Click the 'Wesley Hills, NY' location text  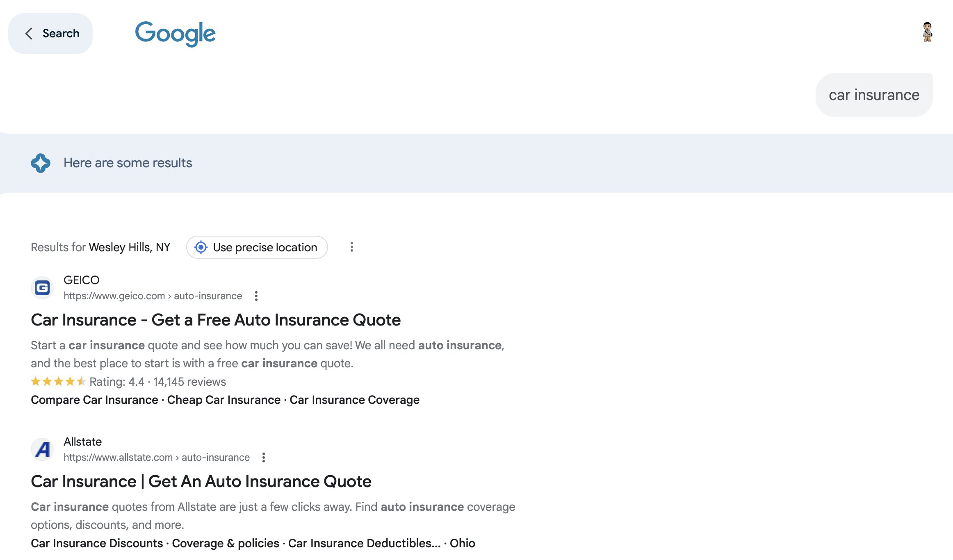tap(130, 247)
